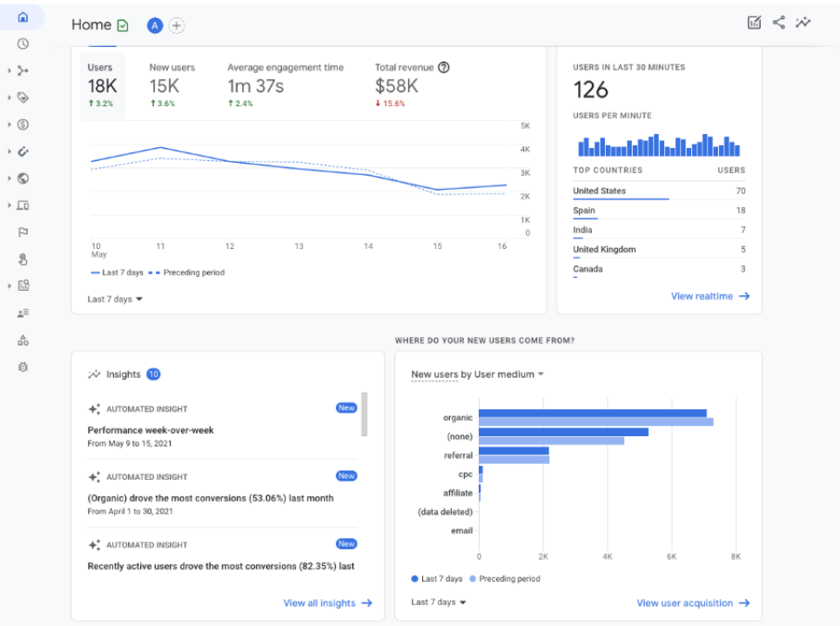This screenshot has width=840, height=626.
Task: Open the Analysis chart icon in sidebar
Action: (x=23, y=286)
